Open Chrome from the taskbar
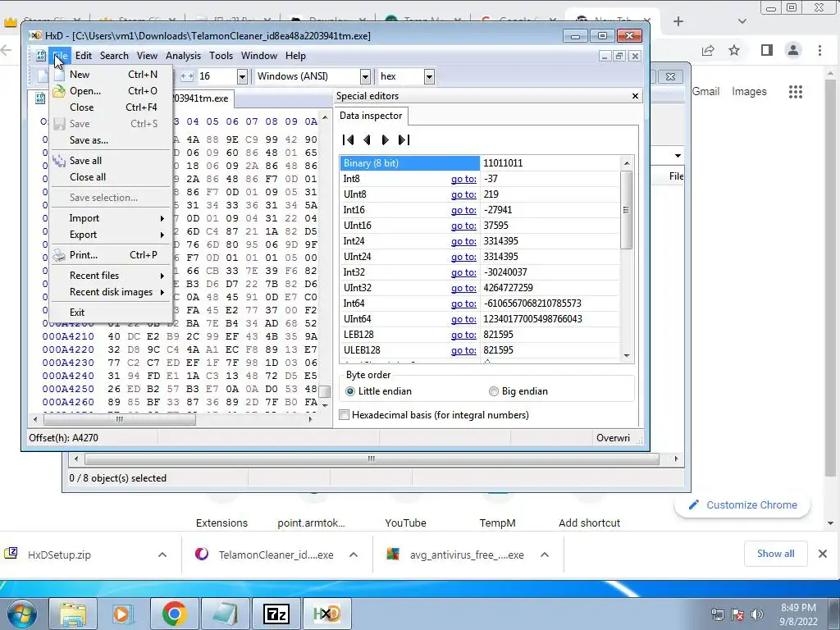840x630 pixels. [x=174, y=614]
